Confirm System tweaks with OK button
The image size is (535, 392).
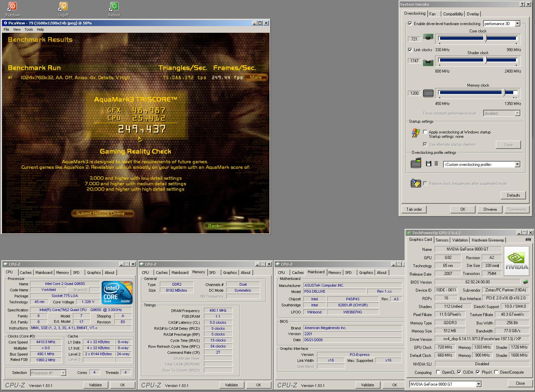pyautogui.click(x=463, y=209)
